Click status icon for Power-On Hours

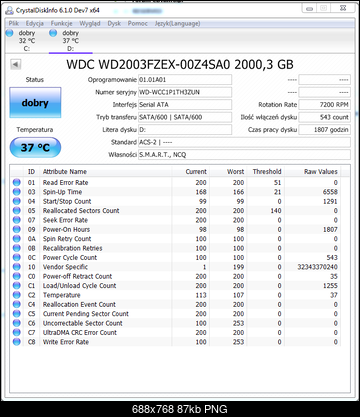tap(16, 229)
